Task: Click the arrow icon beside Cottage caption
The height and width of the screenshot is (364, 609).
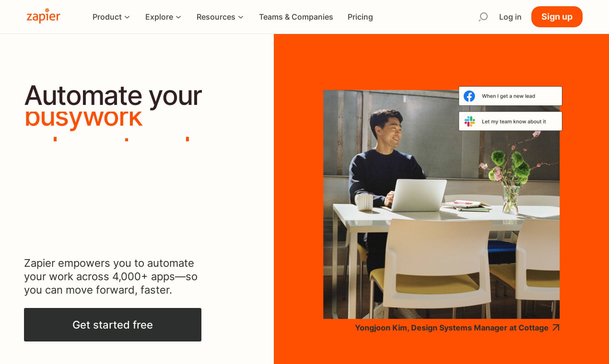Action: click(x=556, y=328)
